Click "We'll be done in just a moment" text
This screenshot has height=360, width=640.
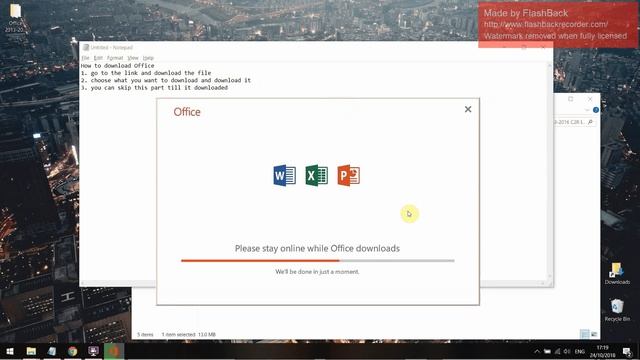(x=317, y=271)
